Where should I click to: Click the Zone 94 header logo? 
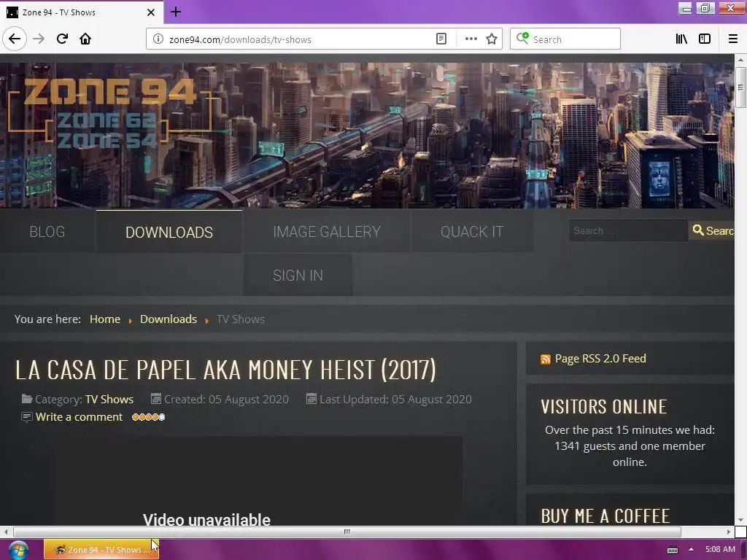pyautogui.click(x=111, y=112)
